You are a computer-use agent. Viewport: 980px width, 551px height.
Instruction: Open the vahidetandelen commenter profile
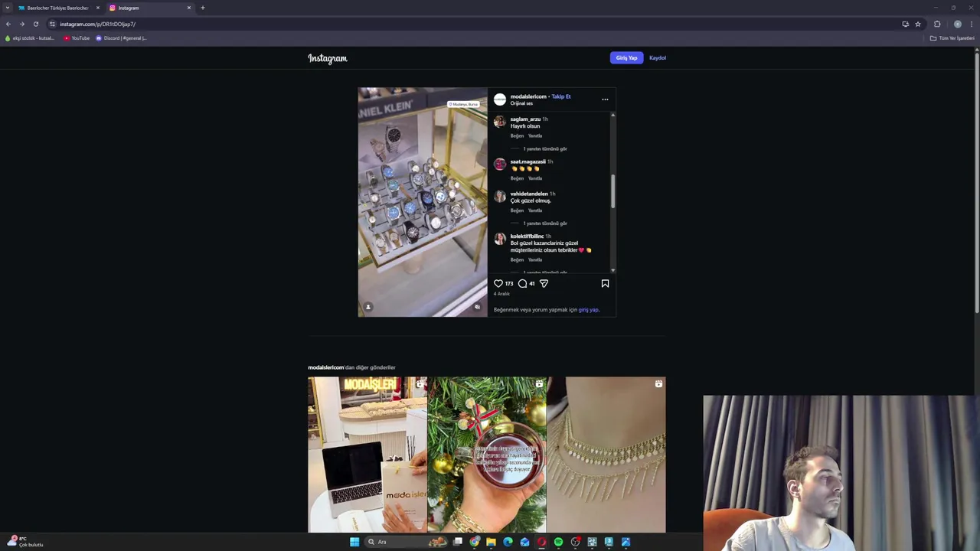[529, 194]
